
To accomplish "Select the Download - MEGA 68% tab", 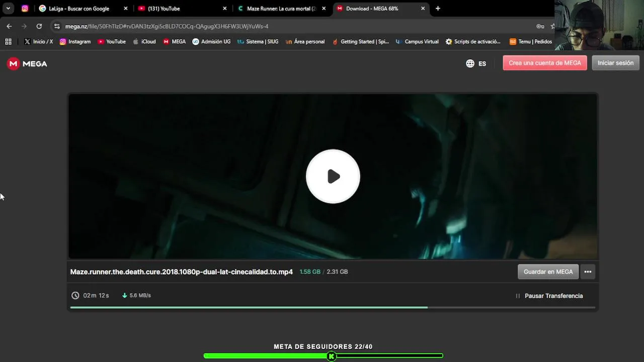I will click(381, 9).
